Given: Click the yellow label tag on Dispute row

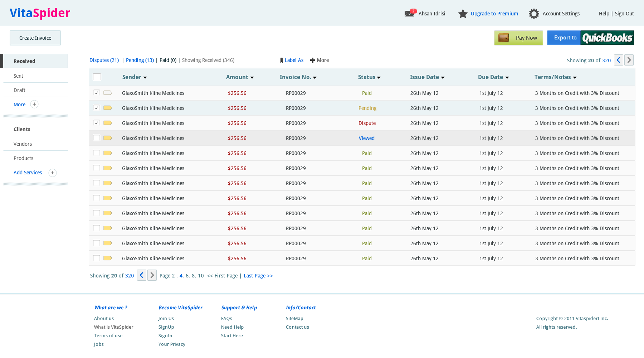Looking at the screenshot, I should (x=108, y=123).
